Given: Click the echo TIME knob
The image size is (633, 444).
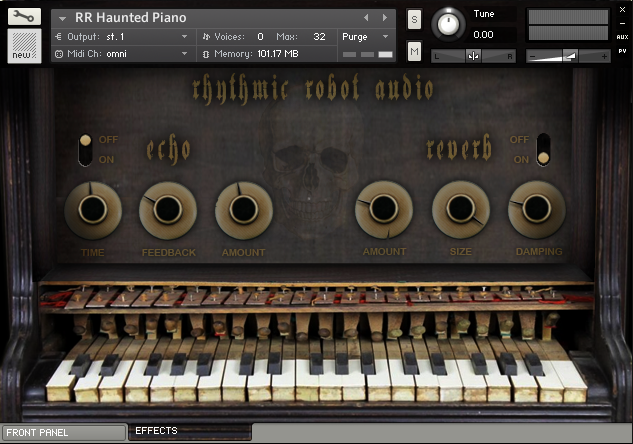Looking at the screenshot, I should pos(93,209).
